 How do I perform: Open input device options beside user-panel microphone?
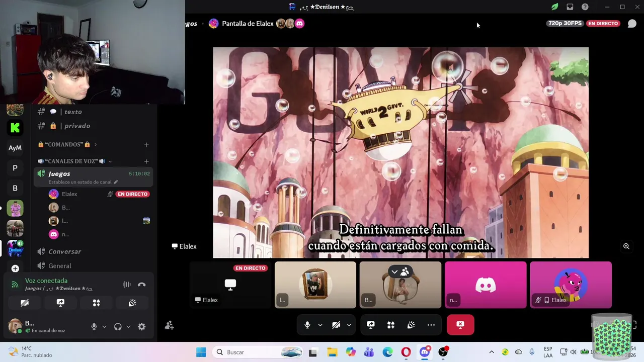click(x=104, y=326)
